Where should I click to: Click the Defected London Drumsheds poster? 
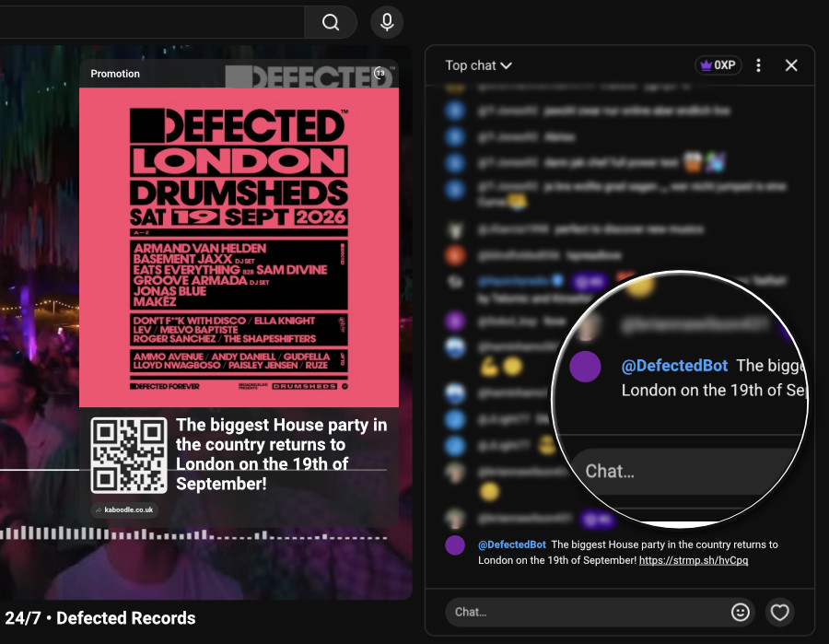tap(239, 248)
